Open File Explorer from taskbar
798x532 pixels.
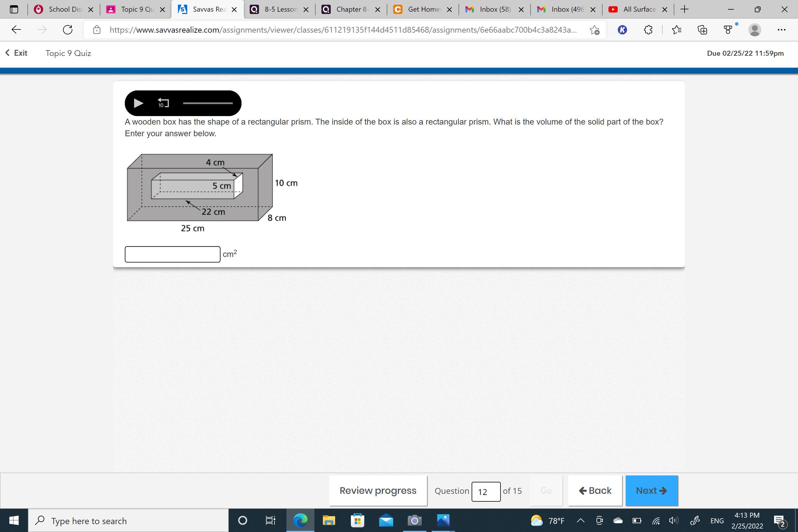click(x=328, y=520)
